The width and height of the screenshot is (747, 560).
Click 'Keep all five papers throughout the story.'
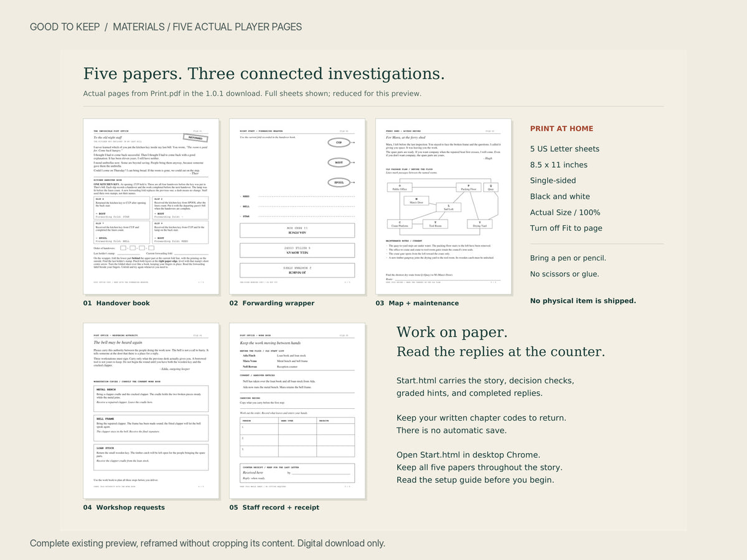click(479, 467)
